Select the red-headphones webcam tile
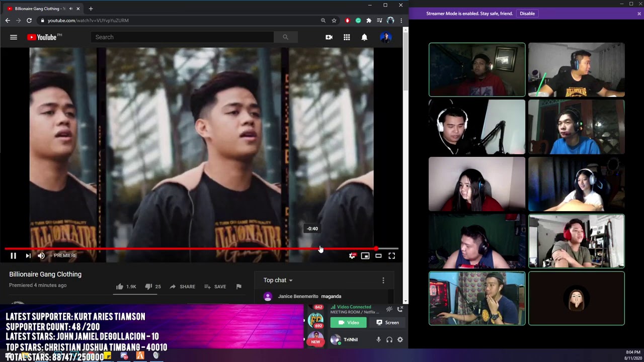Image resolution: width=644 pixels, height=362 pixels. (577, 241)
